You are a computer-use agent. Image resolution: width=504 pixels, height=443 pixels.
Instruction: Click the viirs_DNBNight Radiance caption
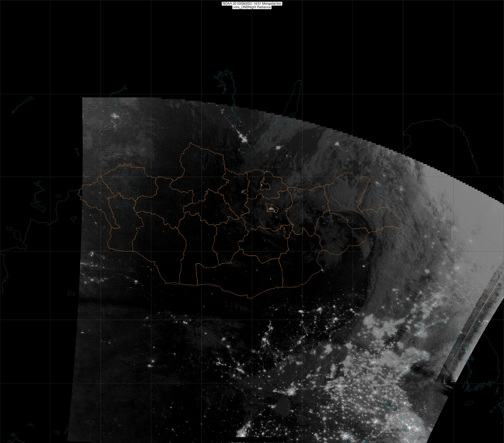pos(252,7)
